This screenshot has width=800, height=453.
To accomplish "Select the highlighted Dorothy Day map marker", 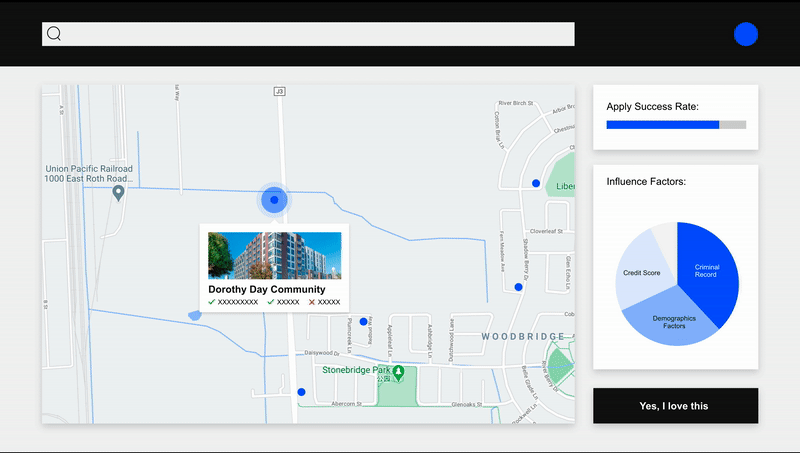I will (274, 199).
